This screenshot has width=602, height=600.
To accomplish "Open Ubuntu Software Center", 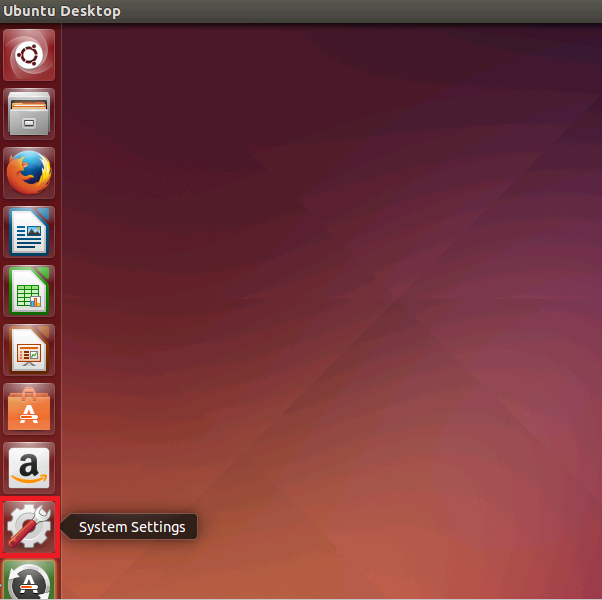I will (x=29, y=409).
